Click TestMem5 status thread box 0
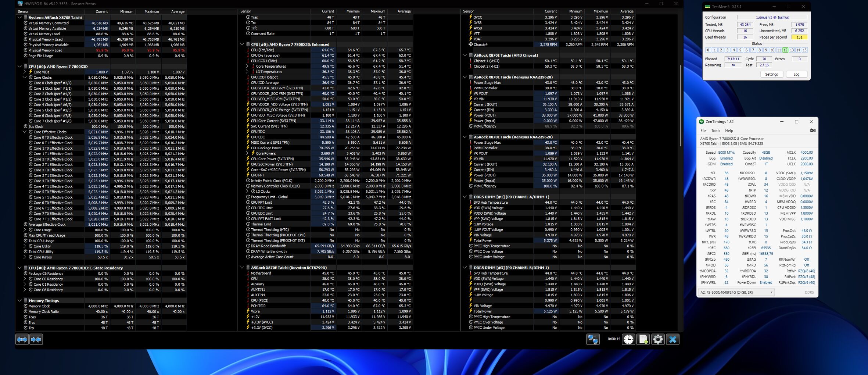The width and height of the screenshot is (868, 375). (x=708, y=50)
